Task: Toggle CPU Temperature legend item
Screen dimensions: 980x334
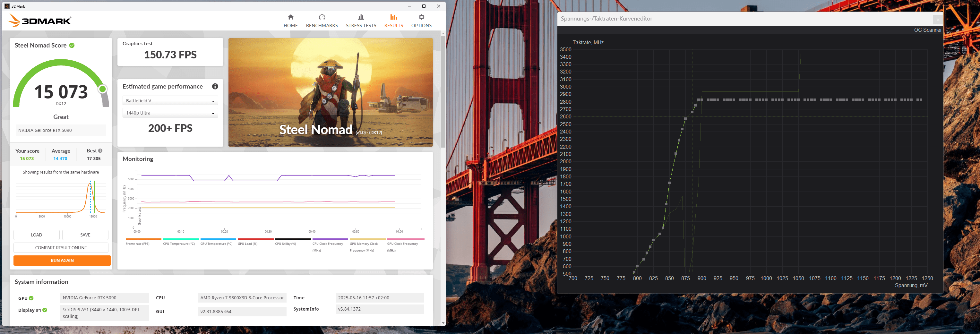Action: [181, 242]
